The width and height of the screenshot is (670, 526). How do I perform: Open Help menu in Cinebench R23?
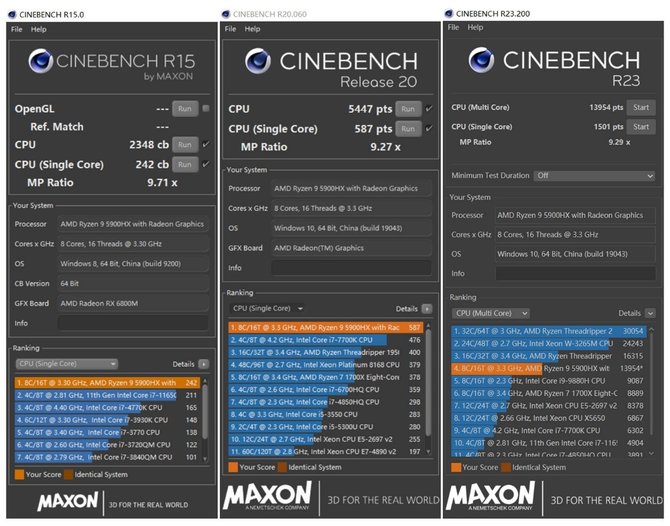click(x=475, y=27)
